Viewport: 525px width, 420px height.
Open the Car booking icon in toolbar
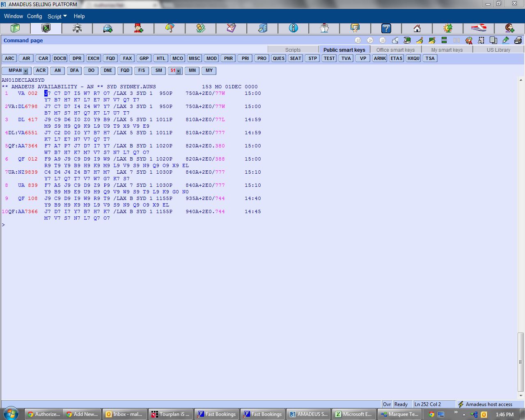point(108,28)
